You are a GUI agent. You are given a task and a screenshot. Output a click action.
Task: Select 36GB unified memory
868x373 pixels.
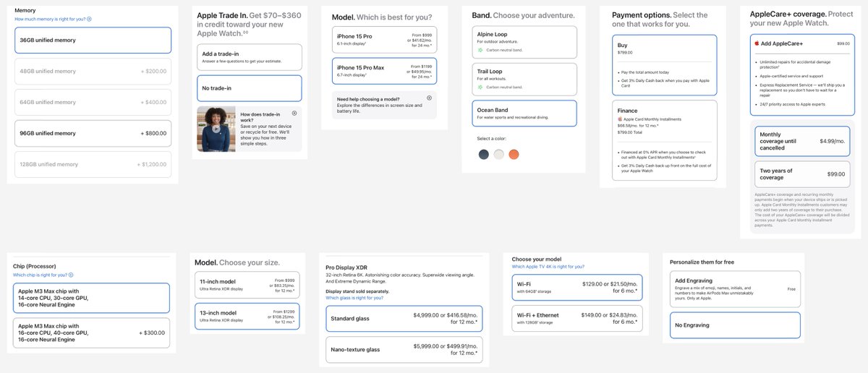pyautogui.click(x=93, y=40)
